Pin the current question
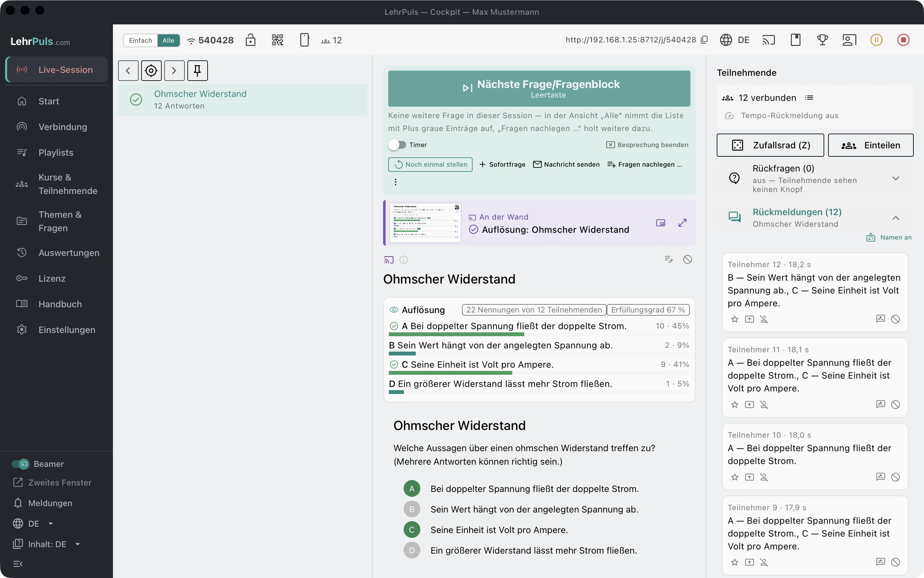 (x=197, y=71)
